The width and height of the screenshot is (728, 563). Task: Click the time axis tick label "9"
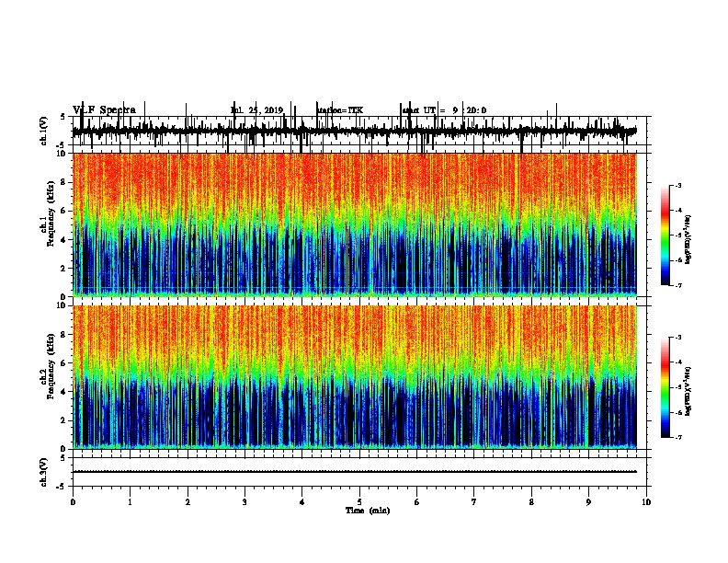588,502
